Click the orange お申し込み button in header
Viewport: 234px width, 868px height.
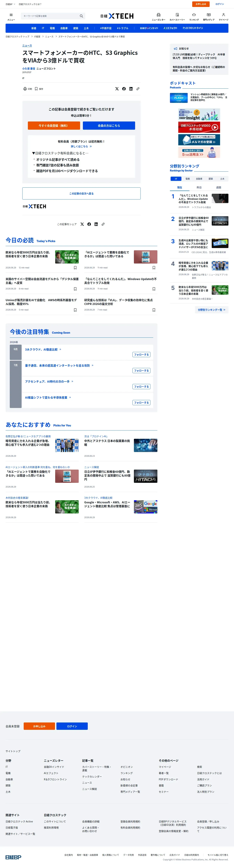pyautogui.click(x=201, y=4)
